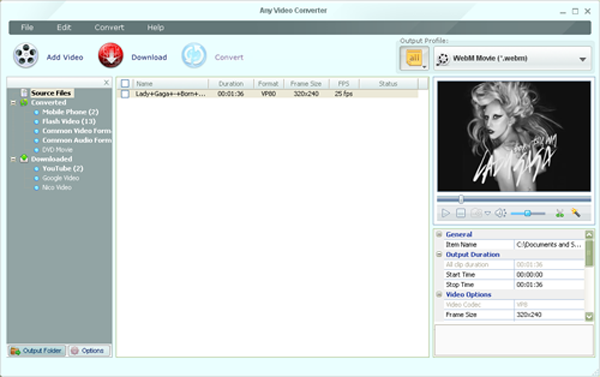Open the video effects magic wand tool

pyautogui.click(x=576, y=212)
